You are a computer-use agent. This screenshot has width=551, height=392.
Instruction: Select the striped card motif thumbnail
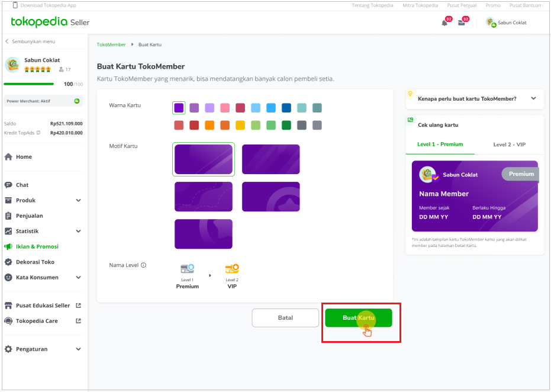tap(271, 159)
